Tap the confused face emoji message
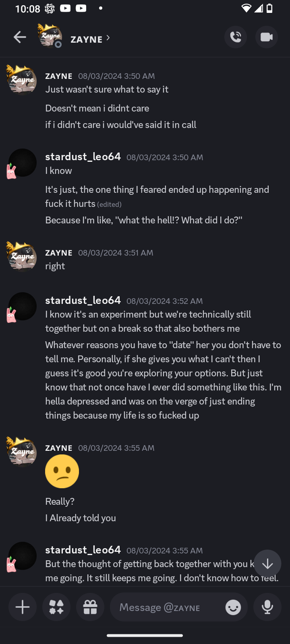Viewport: 290px width, 644px height. (62, 471)
